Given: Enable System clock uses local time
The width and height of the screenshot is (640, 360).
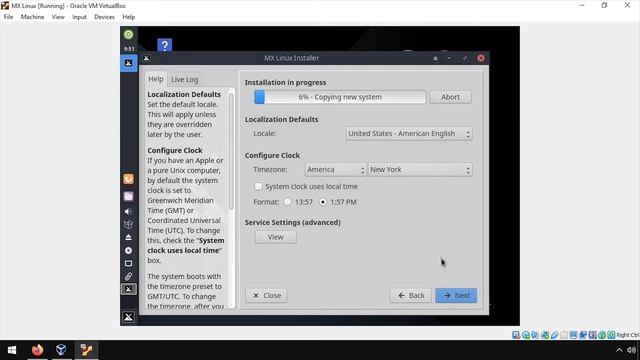Looking at the screenshot, I should click(258, 187).
